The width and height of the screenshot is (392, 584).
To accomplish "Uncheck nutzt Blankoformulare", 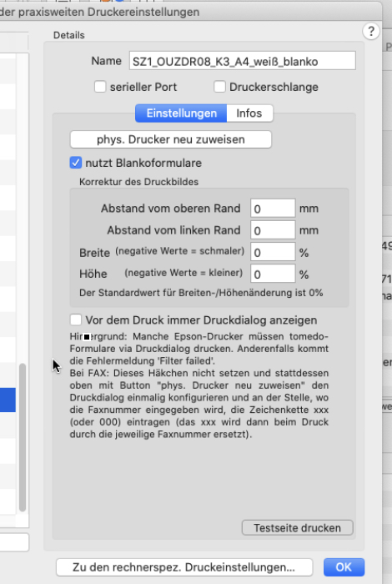I will pyautogui.click(x=76, y=163).
